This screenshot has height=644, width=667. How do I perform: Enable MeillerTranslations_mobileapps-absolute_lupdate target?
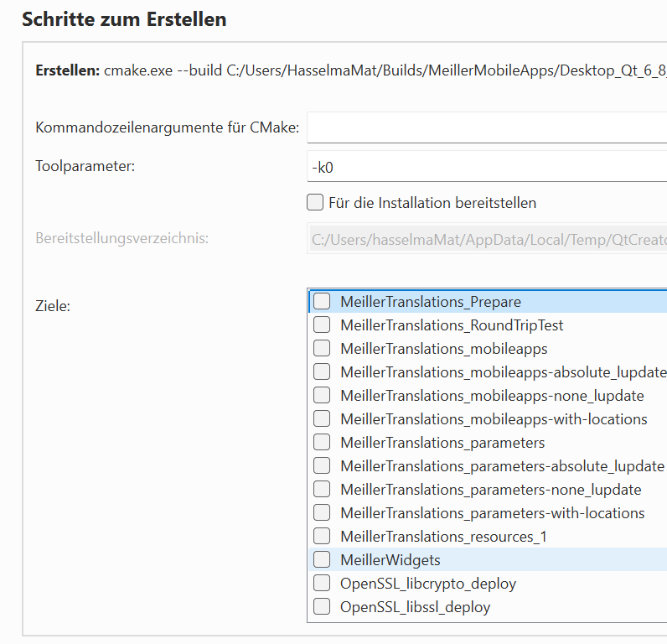pyautogui.click(x=322, y=372)
